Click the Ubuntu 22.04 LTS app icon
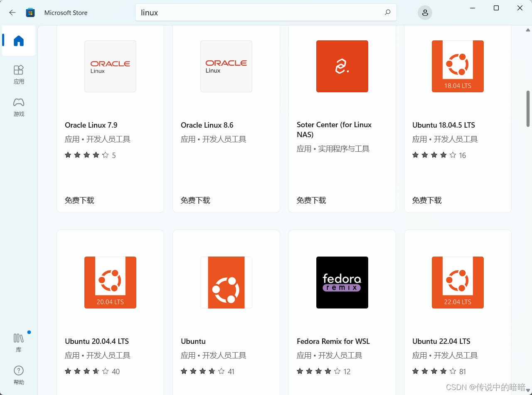Image resolution: width=532 pixels, height=395 pixels. coord(458,282)
